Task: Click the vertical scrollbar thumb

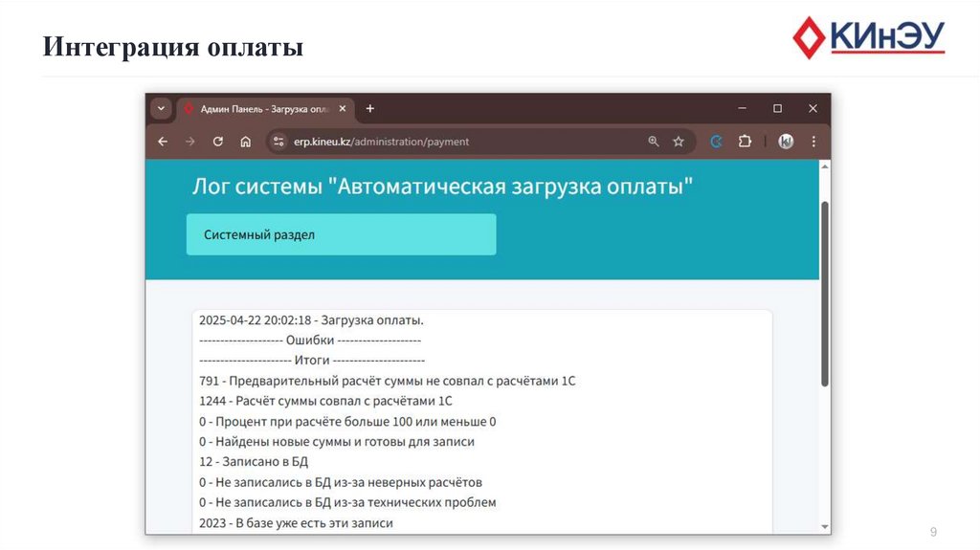Action: [x=824, y=294]
